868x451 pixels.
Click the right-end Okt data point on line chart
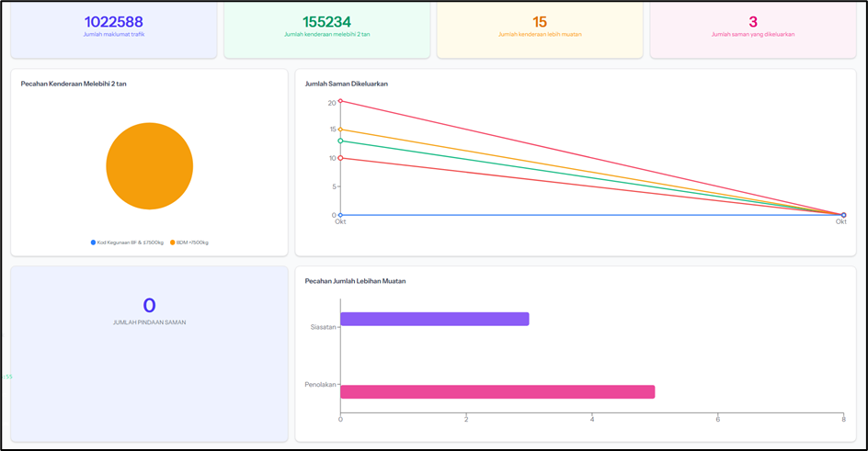point(843,215)
